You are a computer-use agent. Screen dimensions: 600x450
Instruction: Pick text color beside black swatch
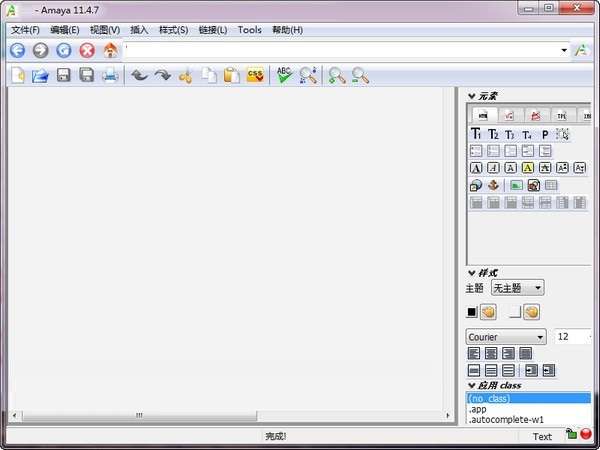pyautogui.click(x=488, y=312)
